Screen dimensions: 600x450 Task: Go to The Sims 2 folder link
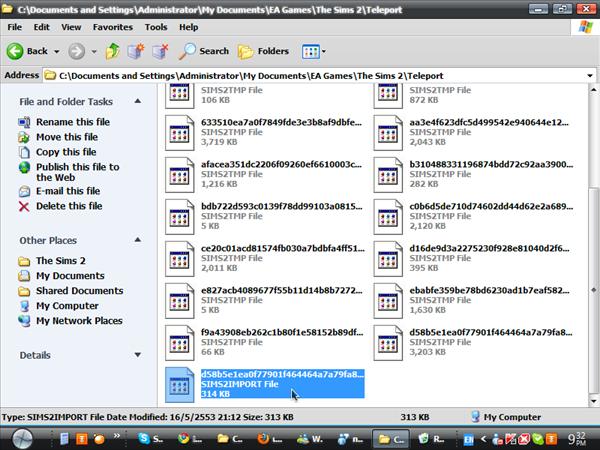(x=60, y=261)
